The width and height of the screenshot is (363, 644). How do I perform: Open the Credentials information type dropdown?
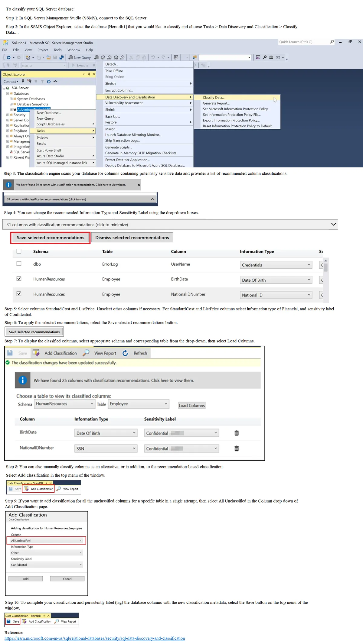276,265
